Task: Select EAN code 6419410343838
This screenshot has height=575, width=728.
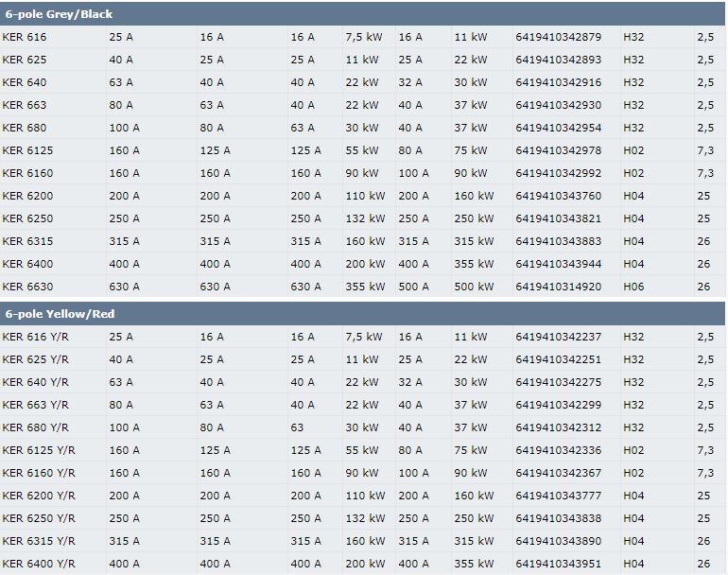Action: click(x=558, y=518)
